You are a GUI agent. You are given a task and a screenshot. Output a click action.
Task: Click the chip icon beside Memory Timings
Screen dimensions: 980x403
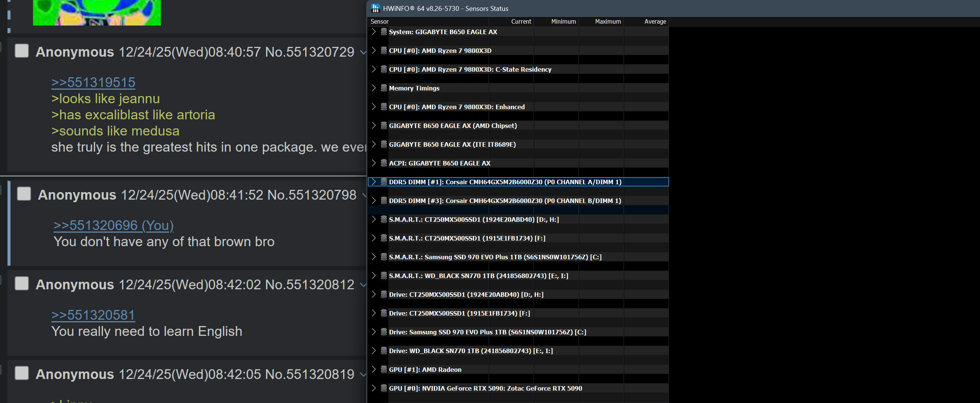(384, 88)
